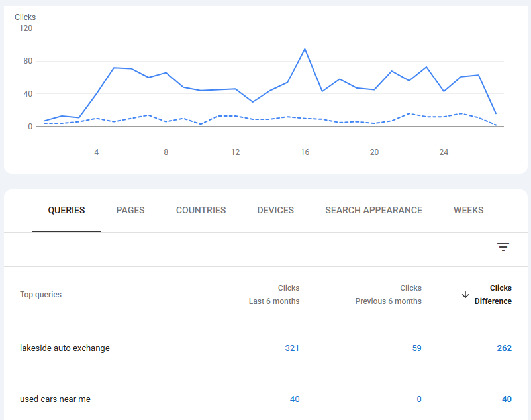Click the 8 x-axis label
Image resolution: width=531 pixels, height=420 pixels.
click(x=166, y=152)
